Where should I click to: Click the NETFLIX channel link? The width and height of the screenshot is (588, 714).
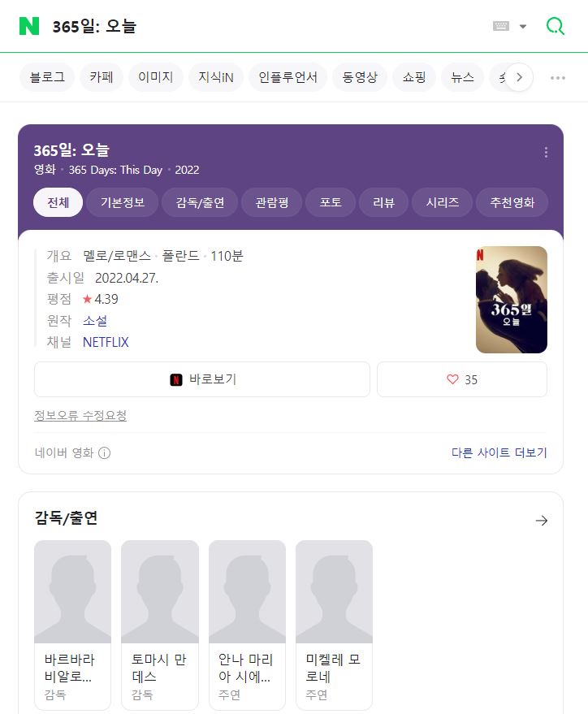coord(106,342)
